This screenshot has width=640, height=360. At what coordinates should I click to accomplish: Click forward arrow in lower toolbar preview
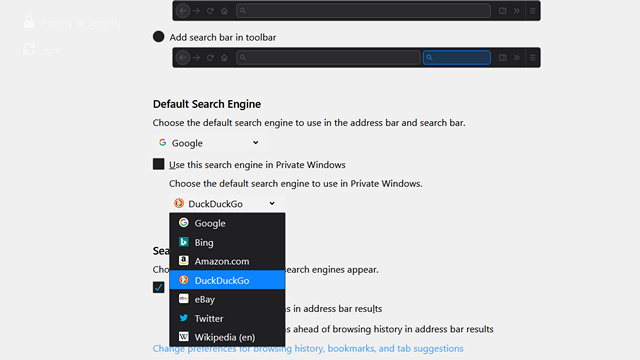(x=196, y=58)
